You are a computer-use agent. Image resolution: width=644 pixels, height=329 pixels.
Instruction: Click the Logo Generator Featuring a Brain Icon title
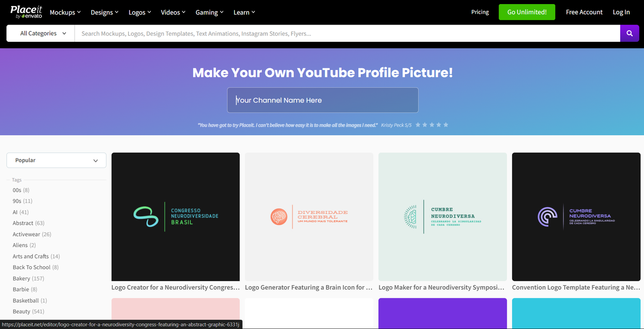[309, 287]
